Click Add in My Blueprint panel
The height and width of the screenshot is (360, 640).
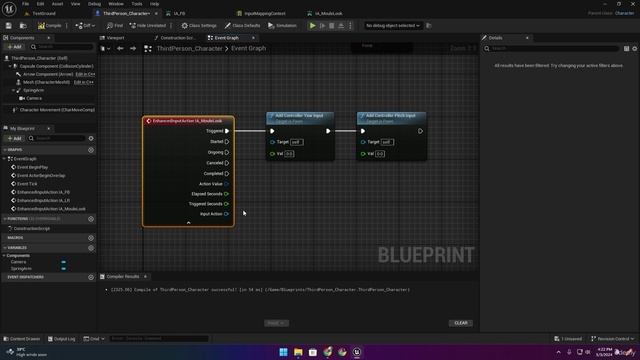(x=14, y=138)
